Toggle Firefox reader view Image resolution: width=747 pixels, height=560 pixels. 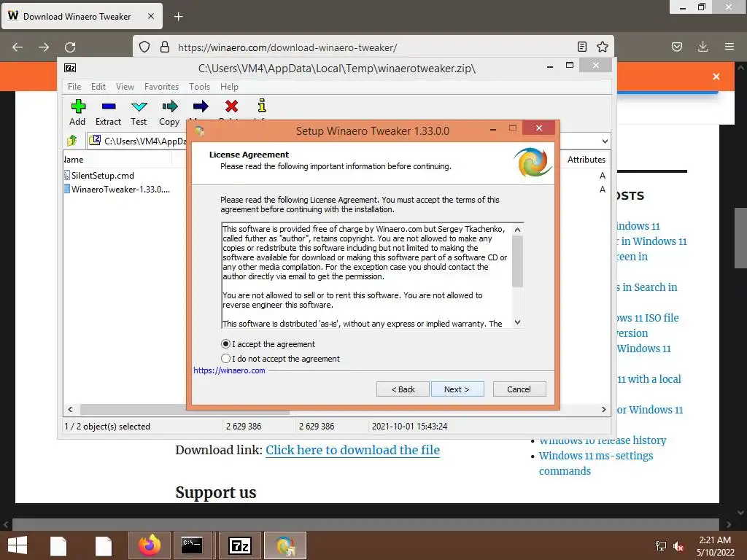(581, 47)
